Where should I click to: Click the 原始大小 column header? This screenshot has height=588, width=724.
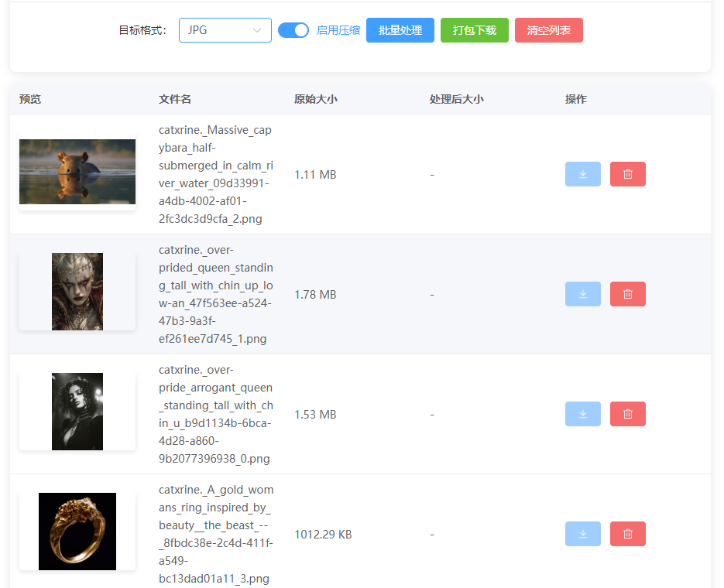coord(316,99)
